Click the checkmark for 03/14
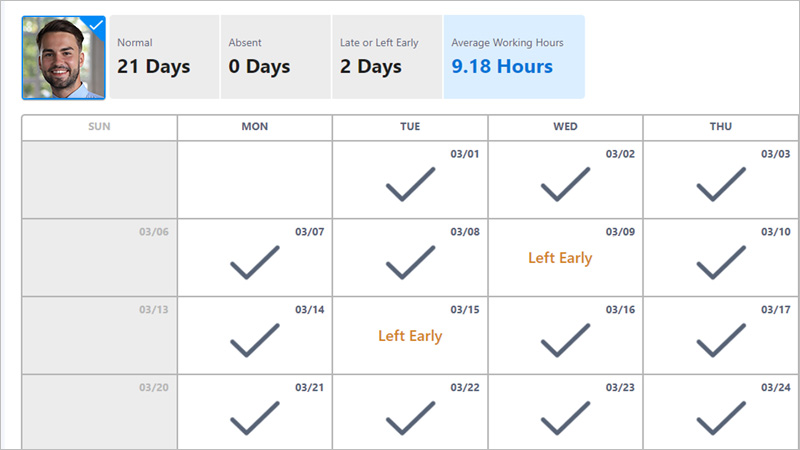The height and width of the screenshot is (450, 800). point(255,340)
